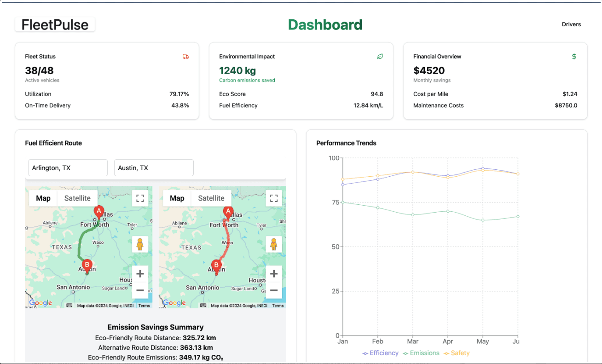Click the Maintenance Costs $8750.0 value
Screen dimensions: 602x364
point(566,105)
